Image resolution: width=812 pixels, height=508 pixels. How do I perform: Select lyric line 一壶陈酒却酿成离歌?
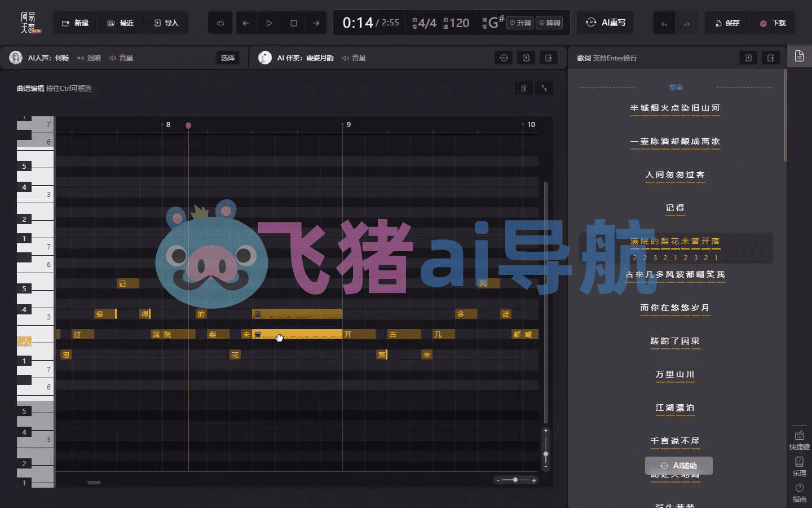(675, 141)
